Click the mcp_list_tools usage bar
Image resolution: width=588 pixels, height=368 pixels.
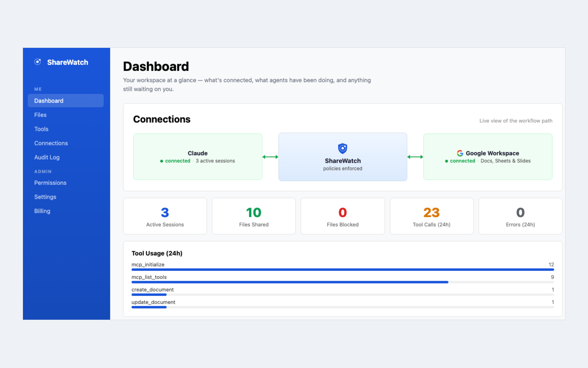point(343,282)
